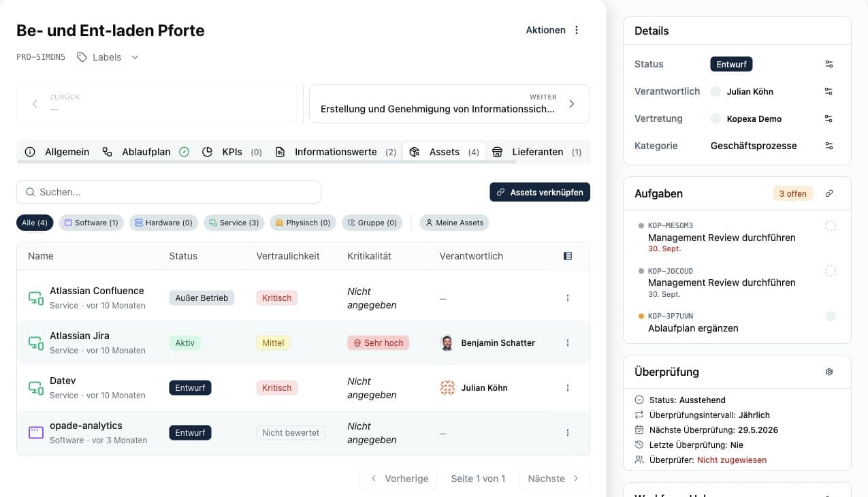Viewport: 868px width, 497px height.
Task: Go to previous process via Zurück card
Action: click(x=157, y=103)
